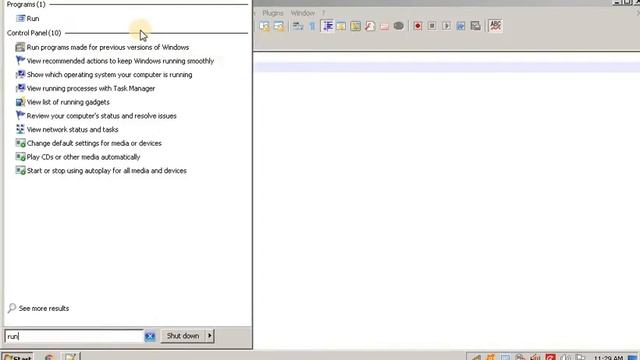Toggle ABC spell check icon
Image resolution: width=640 pixels, height=360 pixels.
click(x=495, y=26)
